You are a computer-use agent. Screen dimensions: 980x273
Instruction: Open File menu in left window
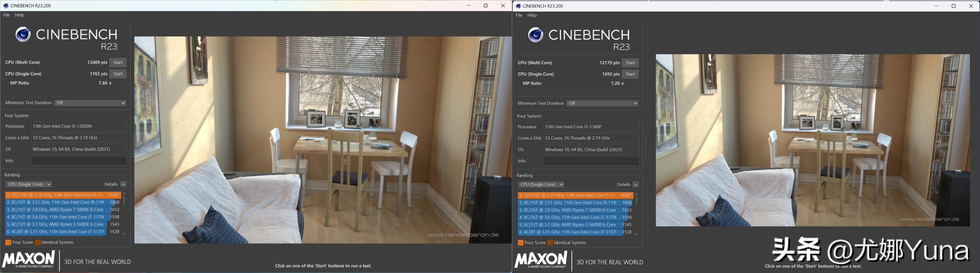click(x=6, y=15)
